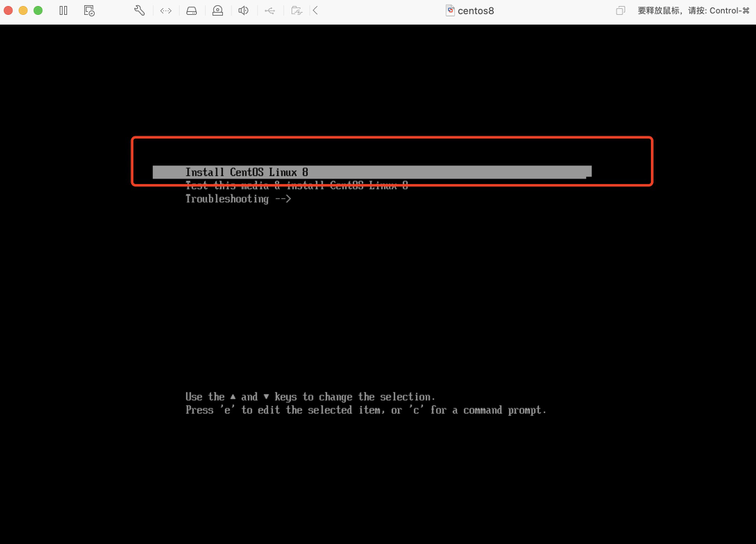Pause the centos8 virtual machine
This screenshot has height=544, width=756.
coord(63,10)
